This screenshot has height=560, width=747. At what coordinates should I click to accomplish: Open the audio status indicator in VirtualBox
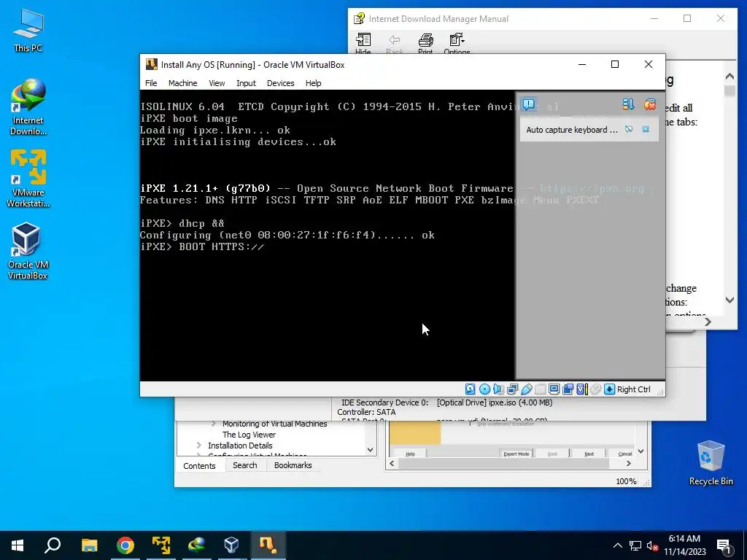(498, 389)
